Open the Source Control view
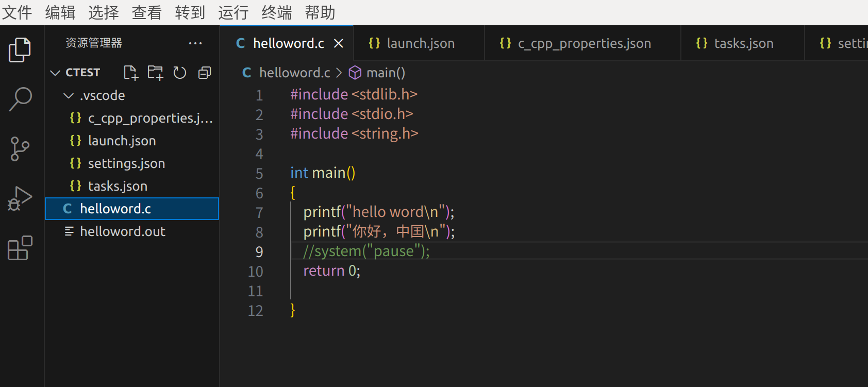 tap(20, 149)
